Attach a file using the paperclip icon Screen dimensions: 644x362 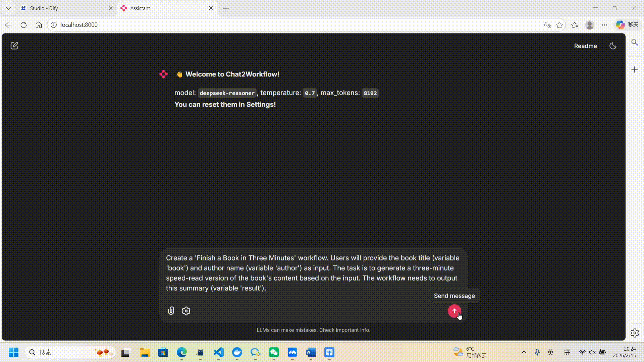[171, 311]
